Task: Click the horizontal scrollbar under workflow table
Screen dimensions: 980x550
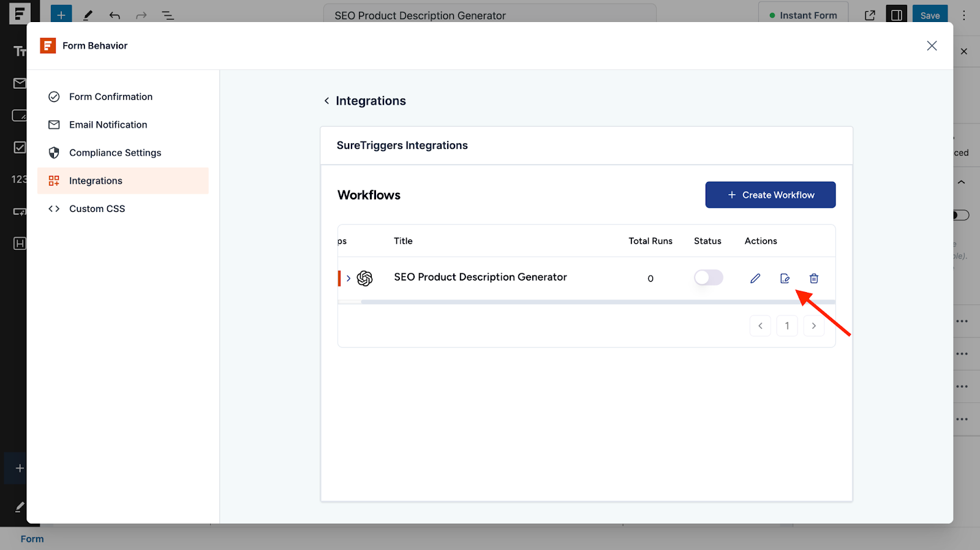Action: click(x=598, y=302)
